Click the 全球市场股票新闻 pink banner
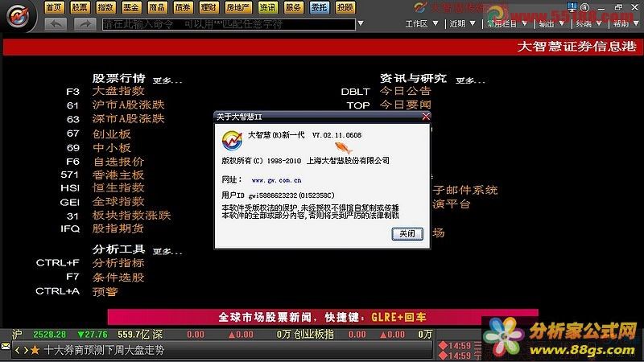This screenshot has width=644, height=362. point(323,317)
